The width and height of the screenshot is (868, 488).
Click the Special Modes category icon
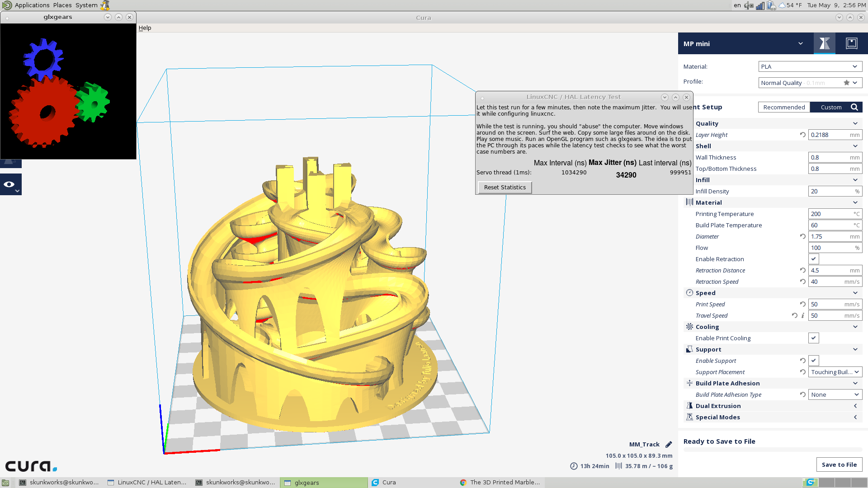click(x=689, y=417)
